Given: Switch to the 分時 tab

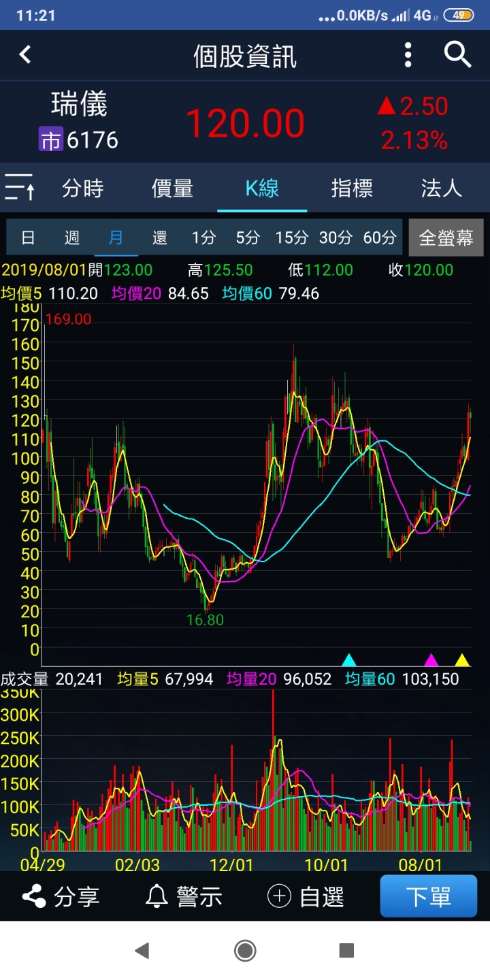Looking at the screenshot, I should click(83, 188).
